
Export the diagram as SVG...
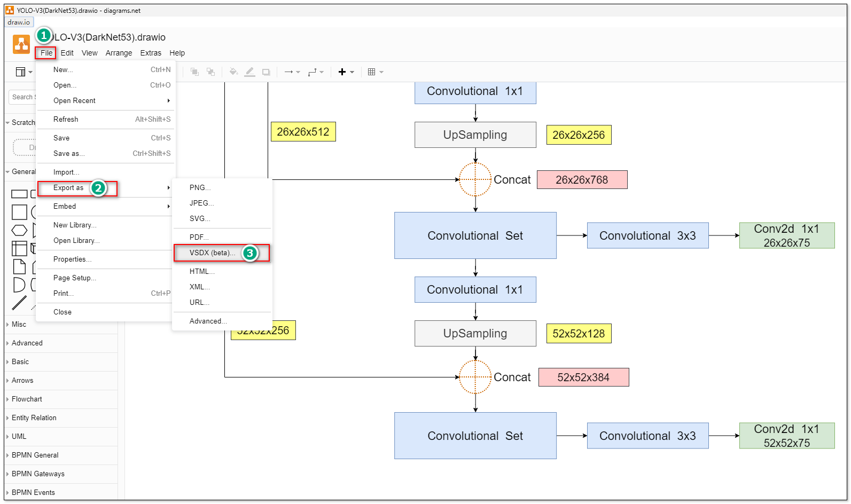point(222,218)
